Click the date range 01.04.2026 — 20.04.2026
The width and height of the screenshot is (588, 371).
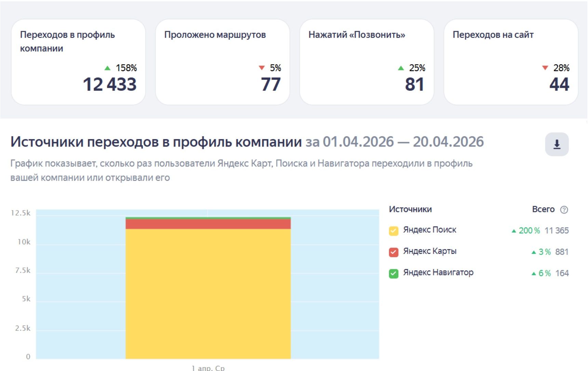tap(403, 142)
